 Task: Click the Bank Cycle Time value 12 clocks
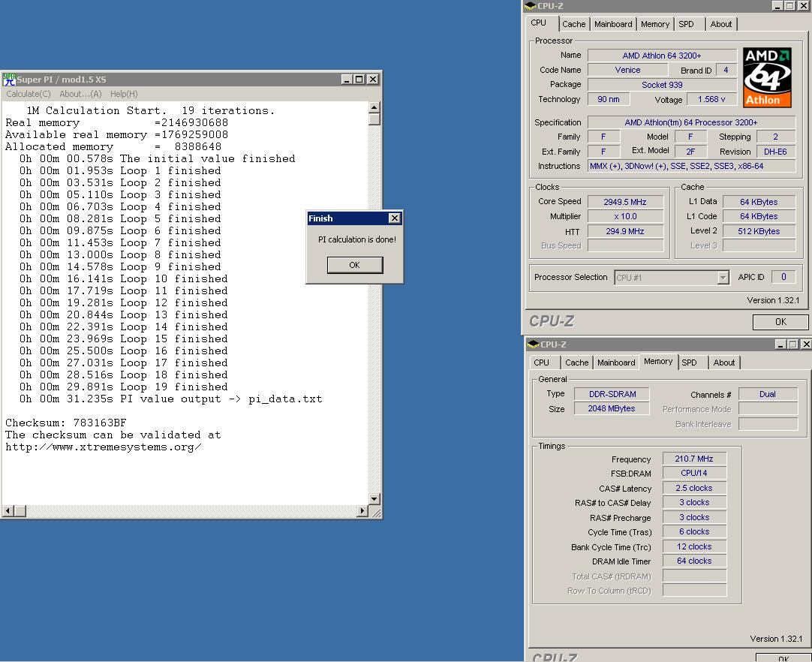(x=694, y=546)
